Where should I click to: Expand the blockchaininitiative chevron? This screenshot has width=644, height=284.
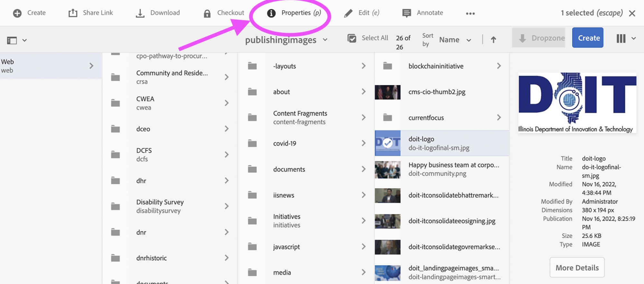499,66
